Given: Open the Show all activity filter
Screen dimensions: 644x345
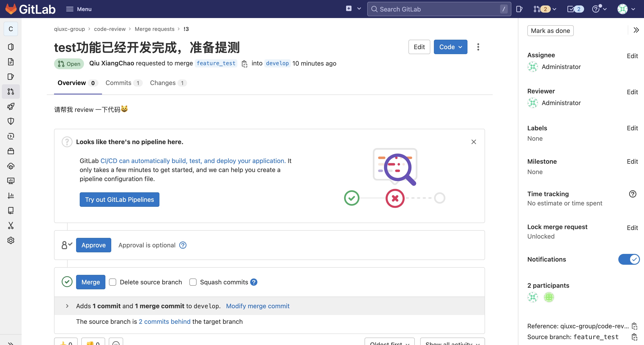Looking at the screenshot, I should (452, 341).
